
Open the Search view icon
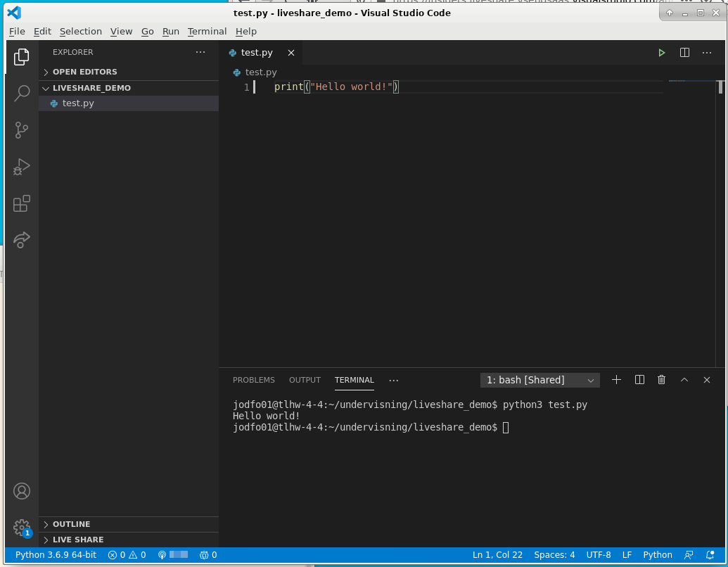[21, 93]
